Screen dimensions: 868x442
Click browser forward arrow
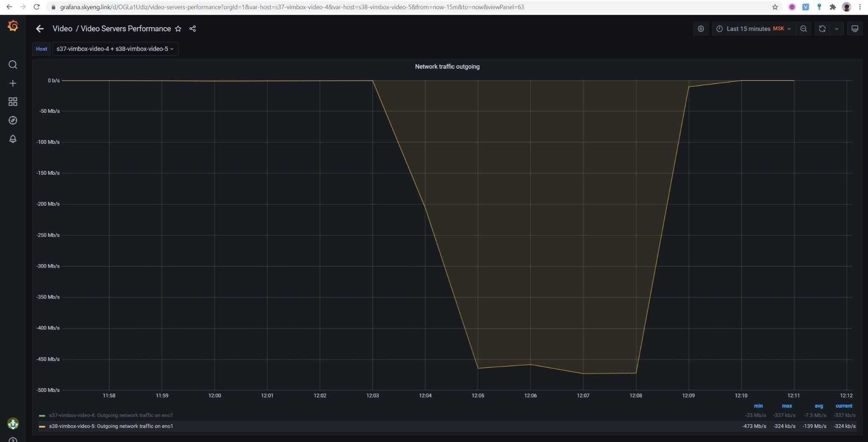(22, 7)
